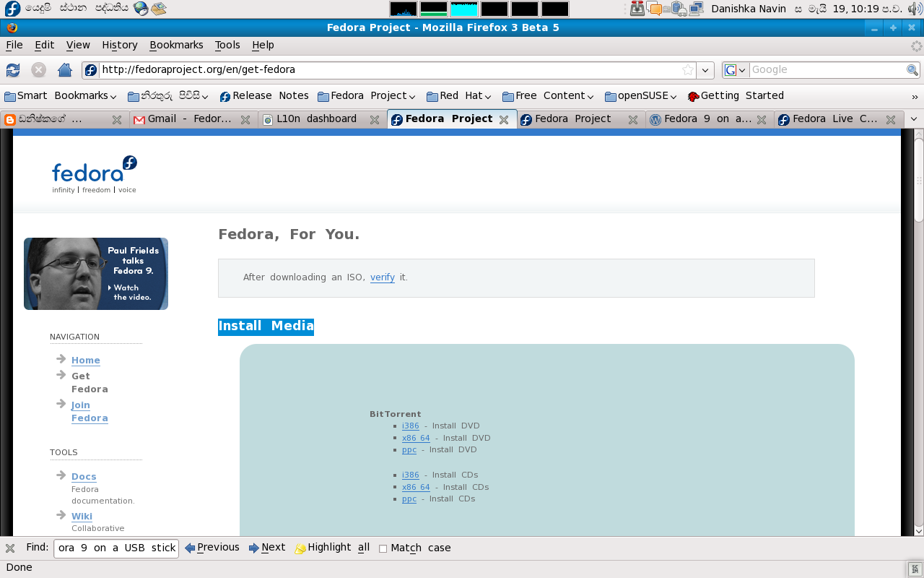The width and height of the screenshot is (924, 578).
Task: Toggle Highlight all in find bar
Action: tap(332, 548)
